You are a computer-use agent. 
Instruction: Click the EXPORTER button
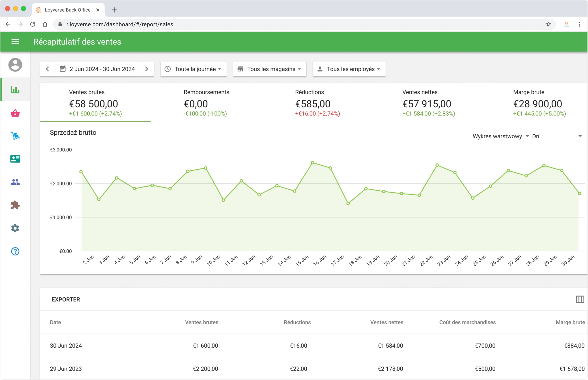pyautogui.click(x=65, y=299)
